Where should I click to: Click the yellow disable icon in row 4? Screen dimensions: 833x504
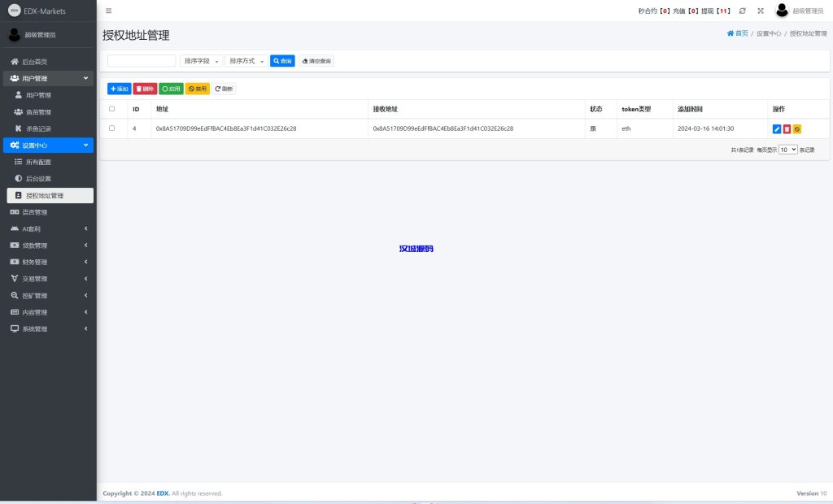coord(797,128)
